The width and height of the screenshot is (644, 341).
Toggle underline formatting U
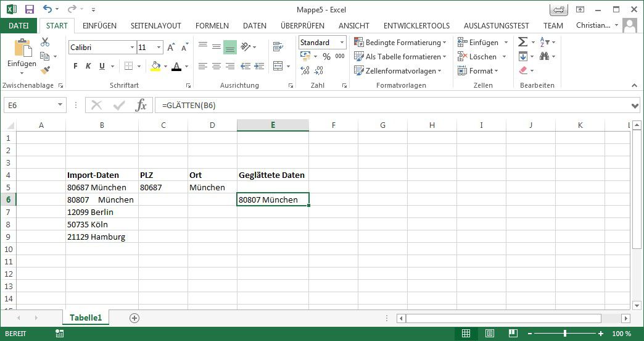click(102, 66)
